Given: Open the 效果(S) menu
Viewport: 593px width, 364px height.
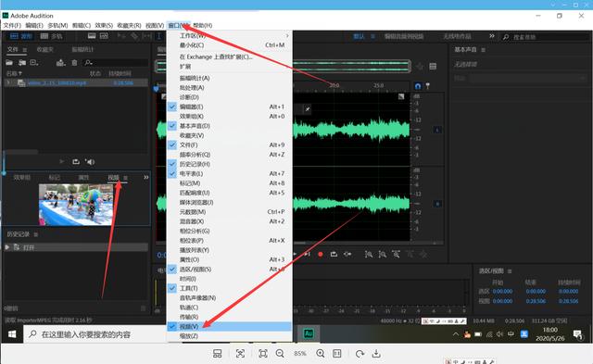Looking at the screenshot, I should (x=104, y=25).
